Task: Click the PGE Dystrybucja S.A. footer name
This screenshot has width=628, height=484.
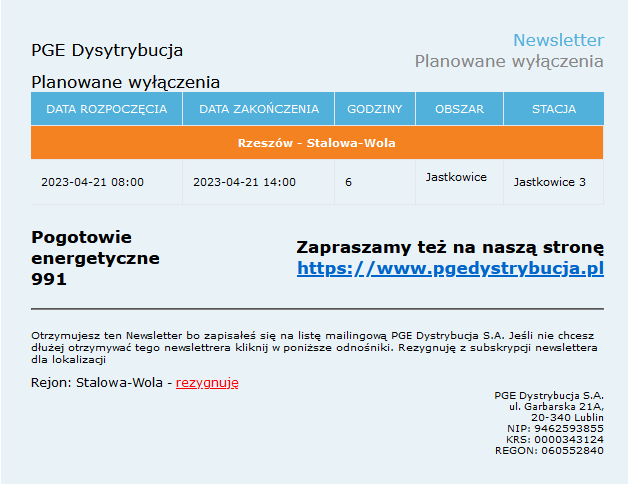Action: [x=549, y=396]
